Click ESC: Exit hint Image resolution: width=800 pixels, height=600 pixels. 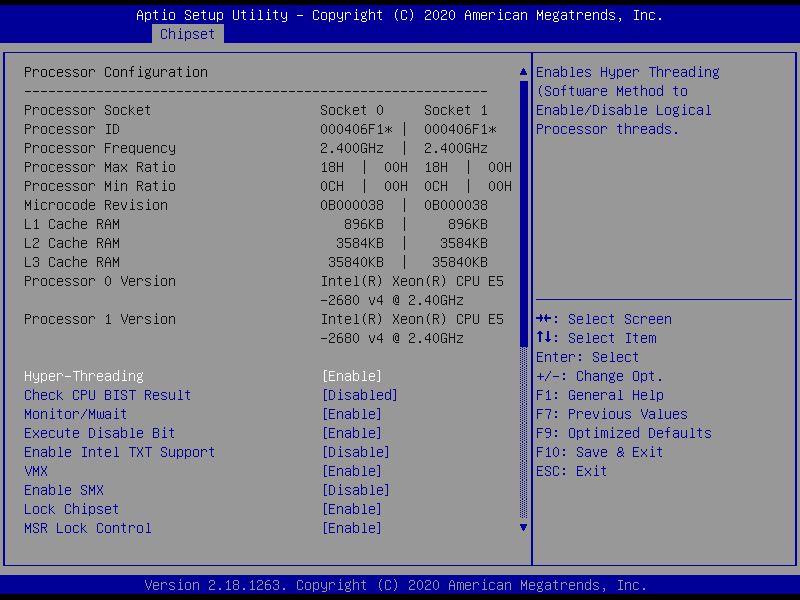click(x=571, y=471)
